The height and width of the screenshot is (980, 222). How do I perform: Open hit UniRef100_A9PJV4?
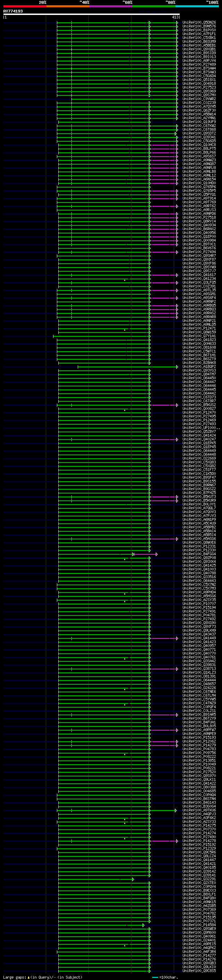point(199,60)
